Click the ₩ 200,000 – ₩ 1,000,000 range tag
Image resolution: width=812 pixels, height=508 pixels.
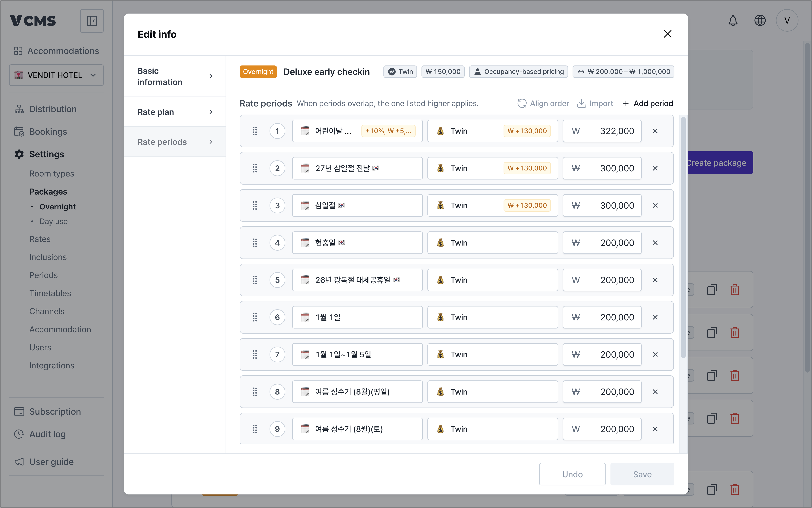623,71
